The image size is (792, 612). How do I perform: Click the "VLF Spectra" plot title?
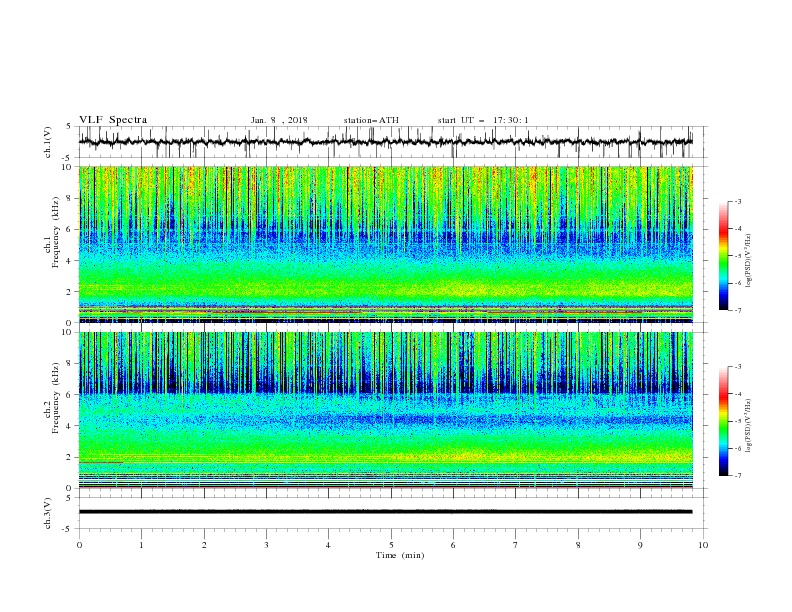pyautogui.click(x=113, y=120)
